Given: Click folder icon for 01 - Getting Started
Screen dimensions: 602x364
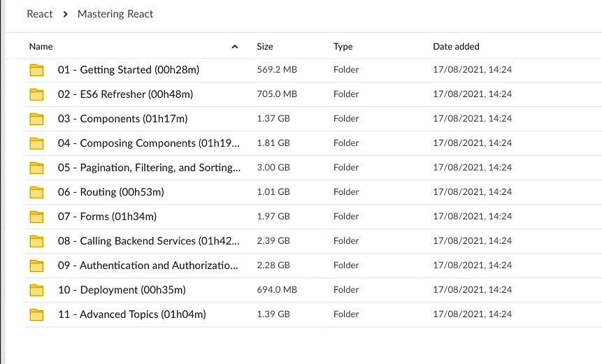Looking at the screenshot, I should point(36,70).
